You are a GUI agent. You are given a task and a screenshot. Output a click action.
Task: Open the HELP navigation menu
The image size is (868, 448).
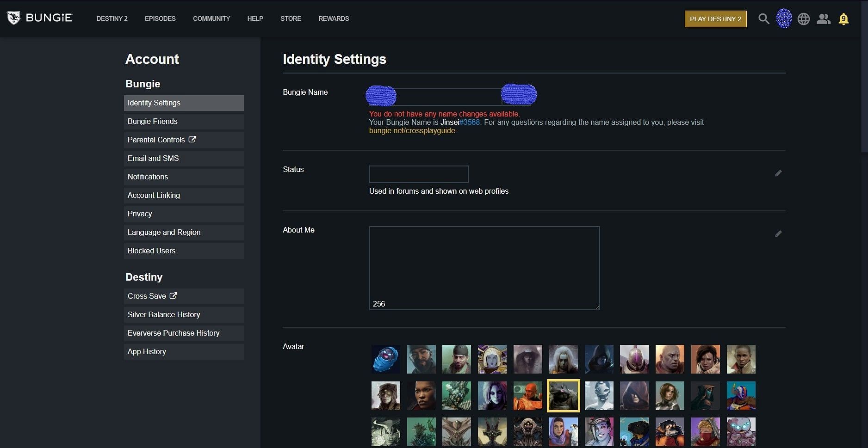click(x=255, y=18)
